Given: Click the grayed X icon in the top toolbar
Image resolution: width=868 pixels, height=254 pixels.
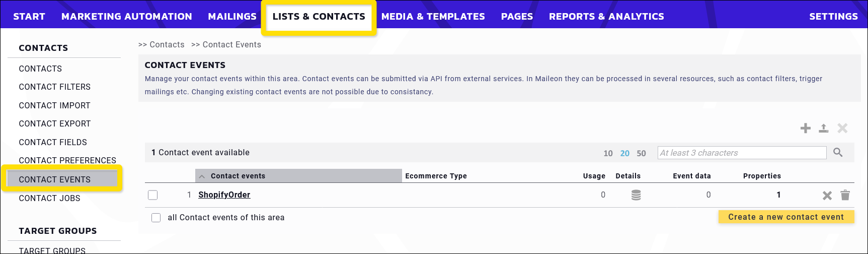Looking at the screenshot, I should (x=842, y=129).
